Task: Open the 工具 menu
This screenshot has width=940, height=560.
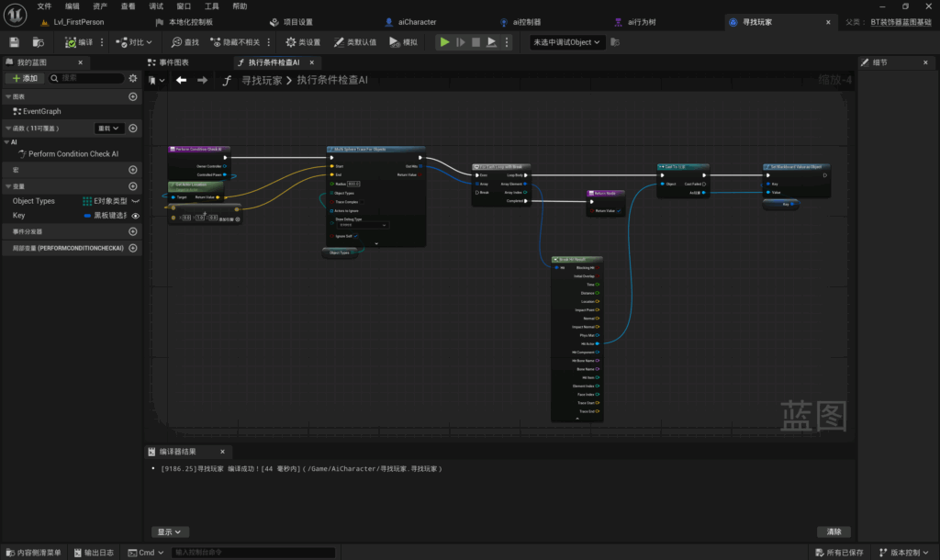Action: pyautogui.click(x=212, y=6)
